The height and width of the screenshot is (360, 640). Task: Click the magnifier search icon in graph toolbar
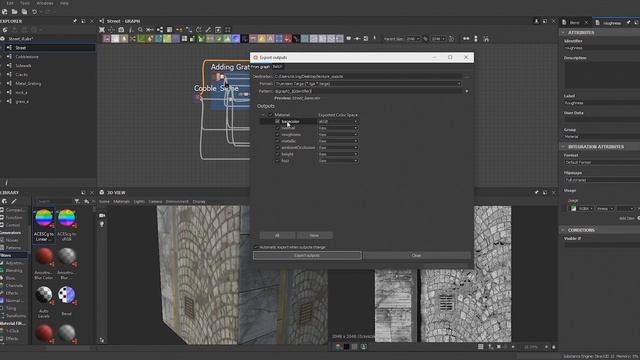click(140, 30)
